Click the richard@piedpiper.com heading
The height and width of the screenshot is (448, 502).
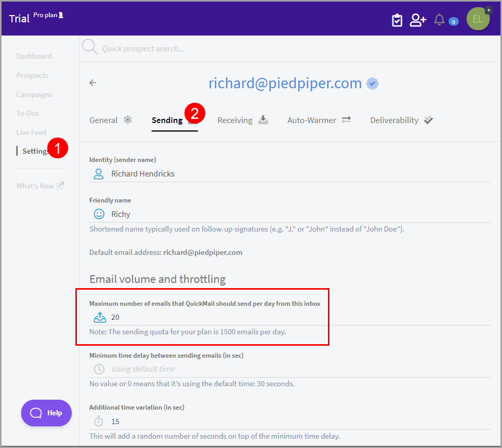point(285,84)
